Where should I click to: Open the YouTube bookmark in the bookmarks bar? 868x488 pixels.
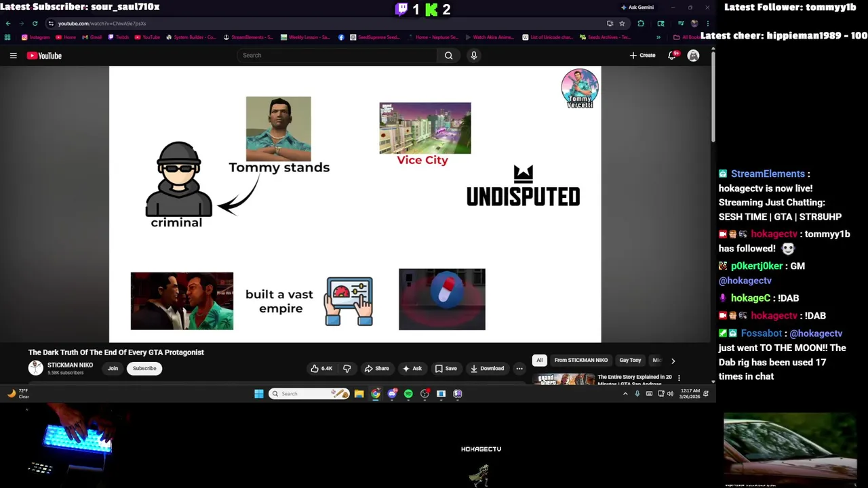tap(147, 37)
